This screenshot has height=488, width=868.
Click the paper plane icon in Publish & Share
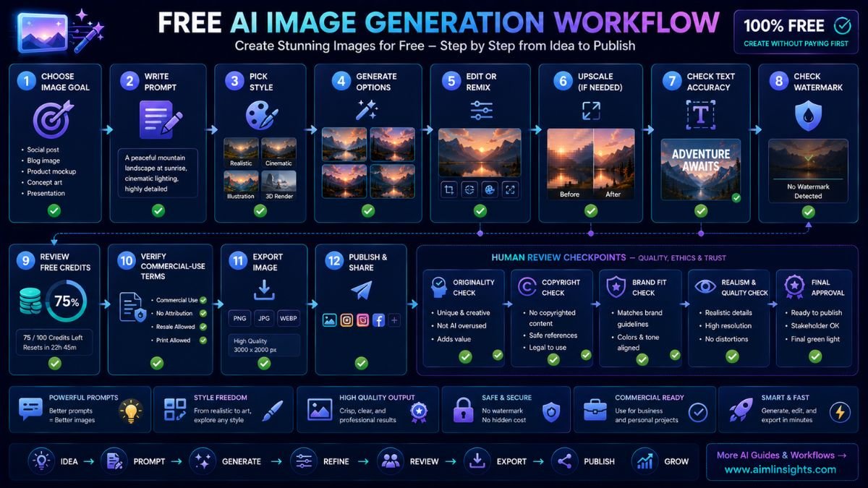[x=361, y=291]
